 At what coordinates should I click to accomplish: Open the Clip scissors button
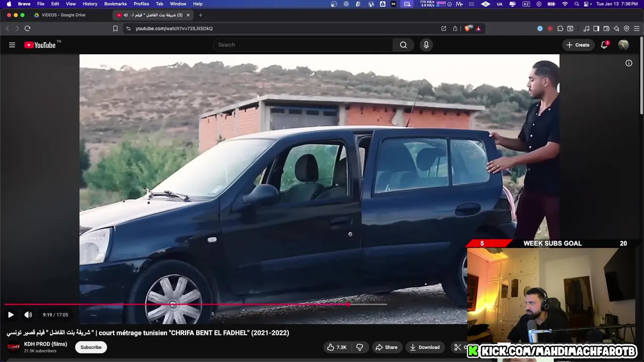point(458,347)
